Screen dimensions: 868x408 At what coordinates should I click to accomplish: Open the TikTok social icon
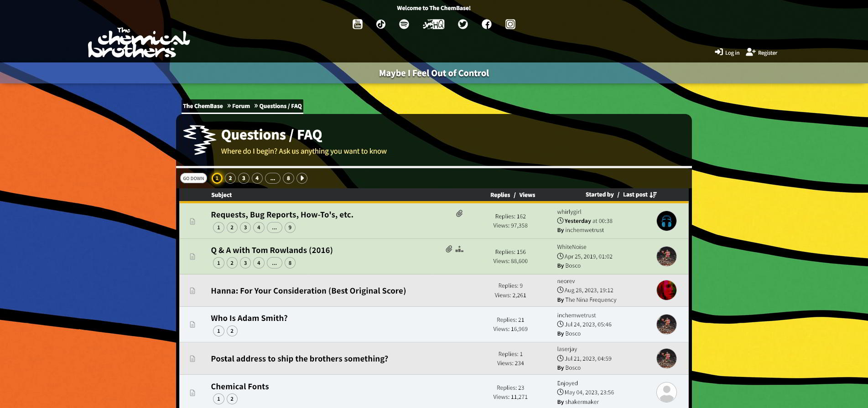381,24
